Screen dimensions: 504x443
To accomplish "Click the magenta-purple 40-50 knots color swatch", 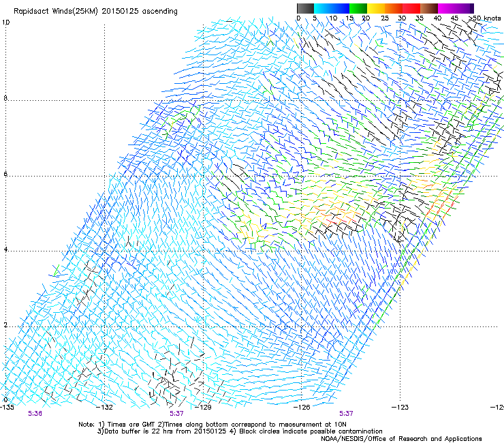I will pos(456,8).
